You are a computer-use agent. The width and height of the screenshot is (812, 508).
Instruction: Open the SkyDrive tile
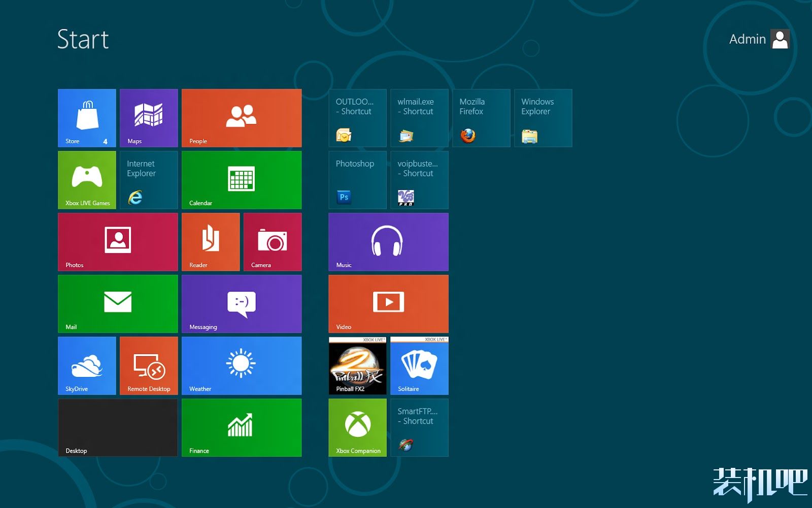(87, 366)
